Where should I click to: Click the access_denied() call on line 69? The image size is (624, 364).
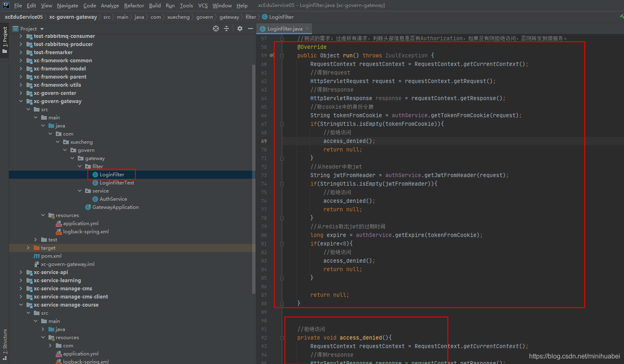[349, 141]
